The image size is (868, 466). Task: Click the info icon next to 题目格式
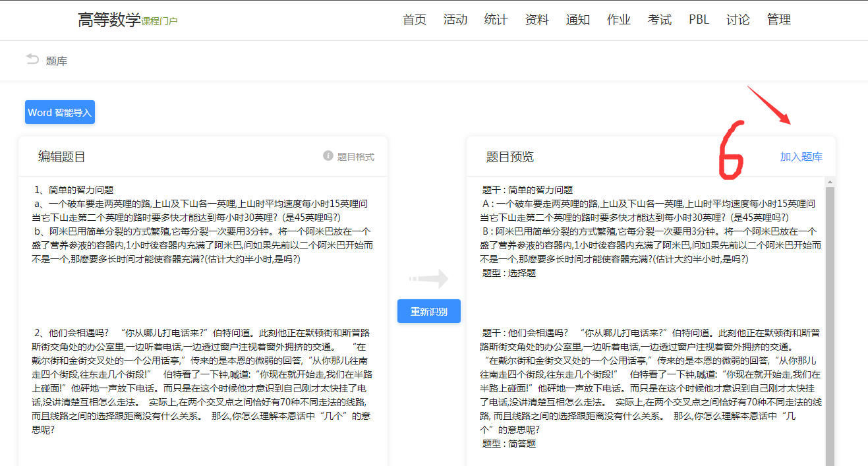pyautogui.click(x=328, y=156)
